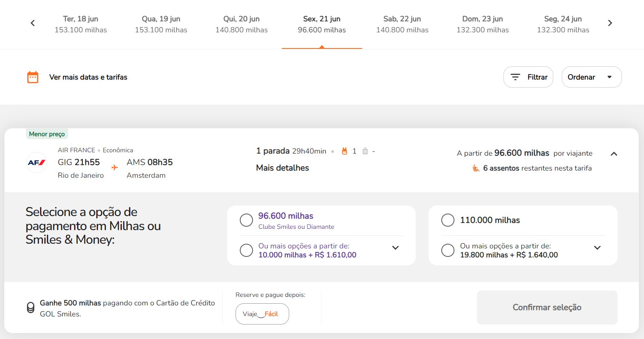The image size is (644, 339).
Task: Select the 96.600 milhas Clube Smiles option
Action: click(x=246, y=220)
